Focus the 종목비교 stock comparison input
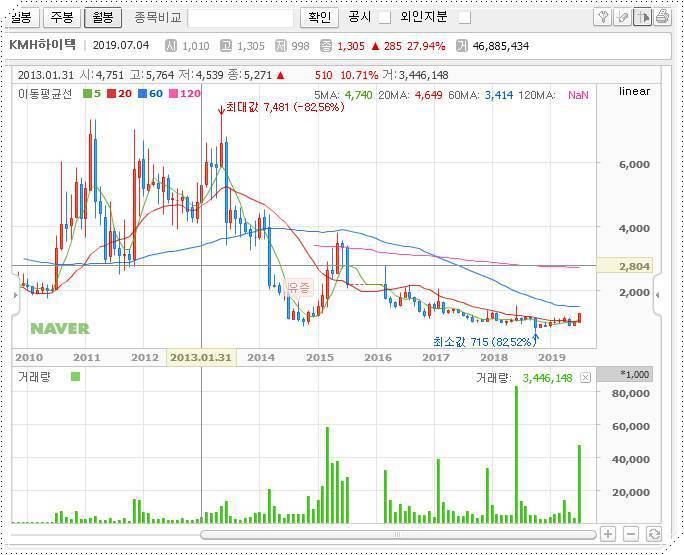 (x=241, y=18)
